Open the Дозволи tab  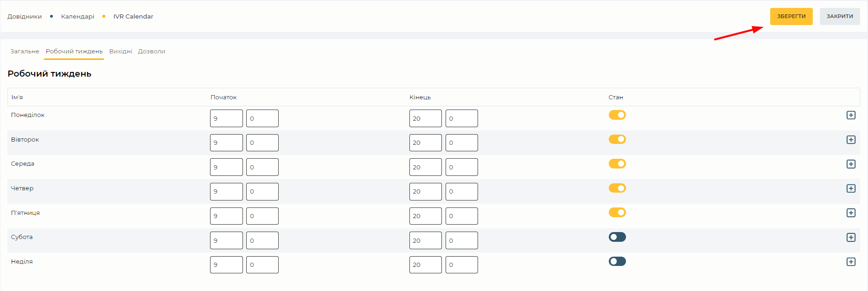pos(152,51)
